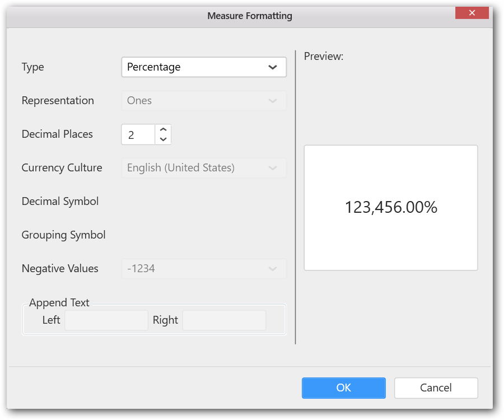Expand the Negative Values dropdown
Screen dimensions: 504x420
pos(203,269)
